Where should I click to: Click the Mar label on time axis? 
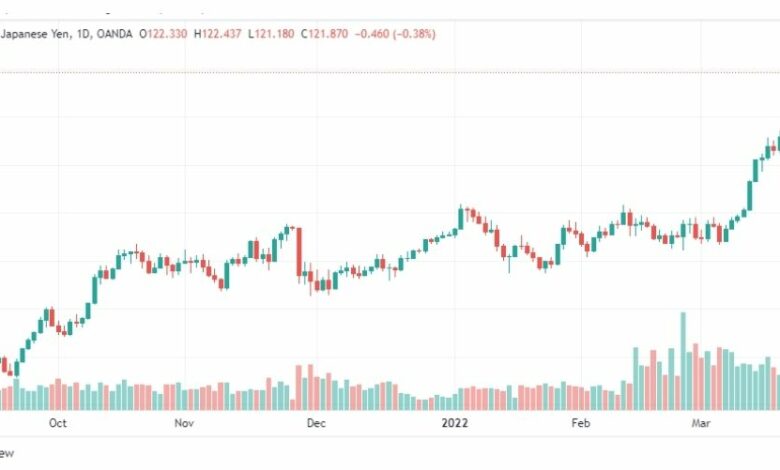(701, 423)
